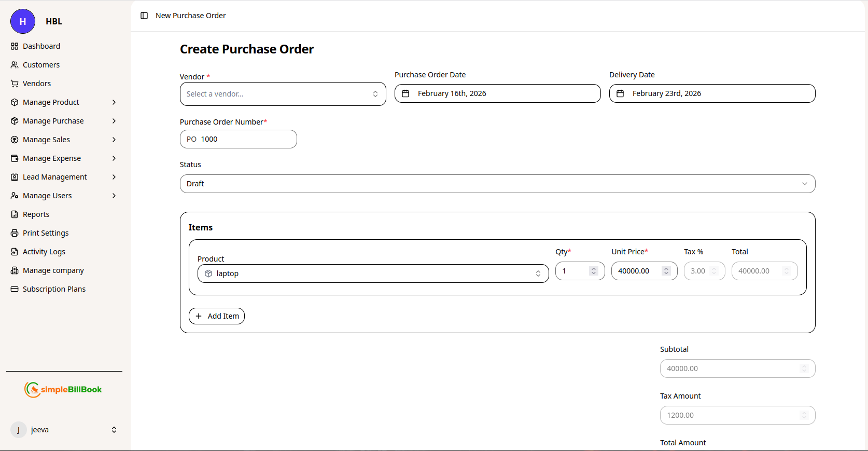
Task: Toggle the sidebar panel icon
Action: 144,16
